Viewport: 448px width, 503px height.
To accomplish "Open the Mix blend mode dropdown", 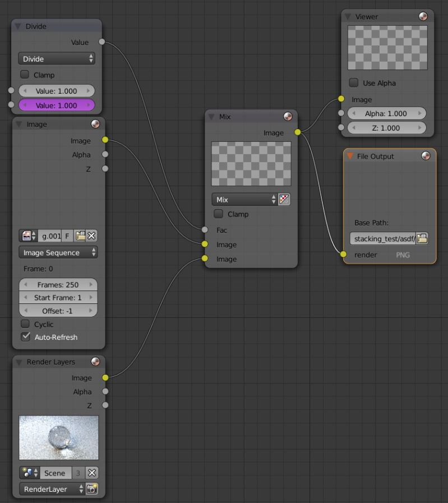I will (244, 199).
